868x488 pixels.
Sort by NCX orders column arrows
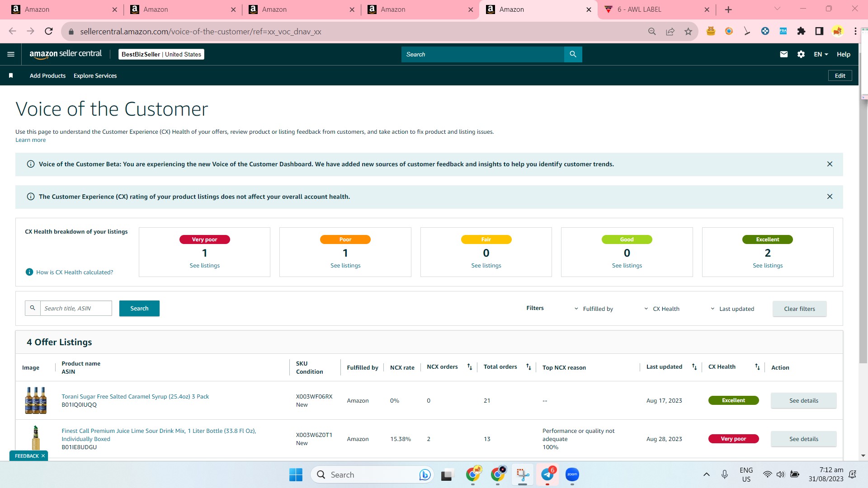point(470,367)
